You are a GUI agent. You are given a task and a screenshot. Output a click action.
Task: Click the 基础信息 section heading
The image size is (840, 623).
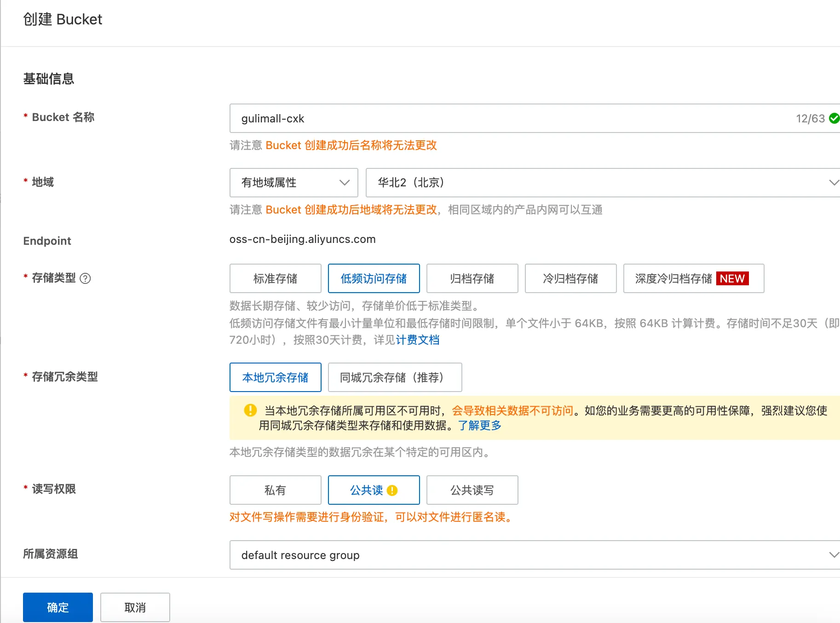click(x=49, y=79)
